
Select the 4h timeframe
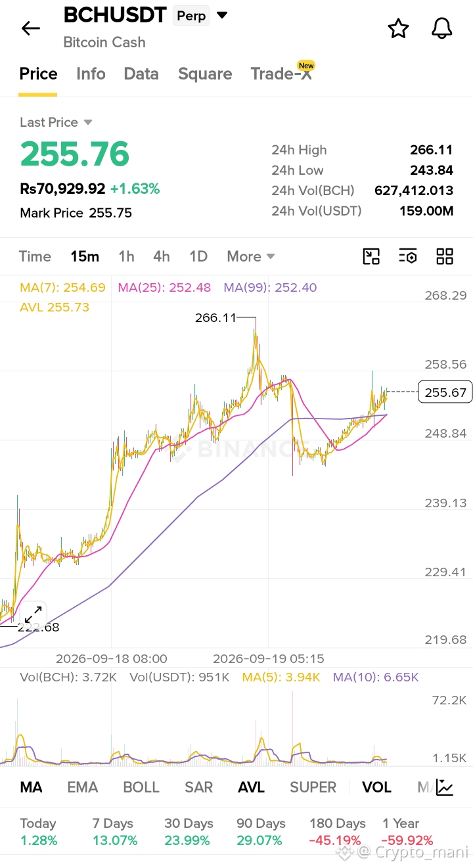162,256
